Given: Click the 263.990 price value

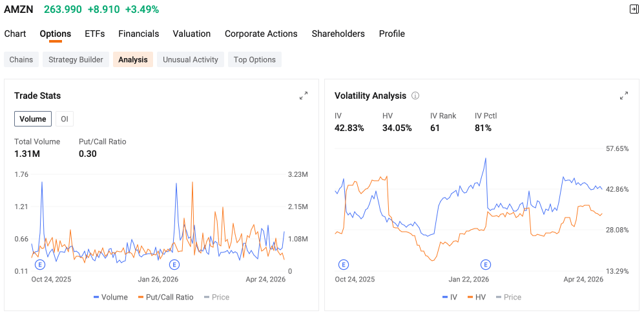Looking at the screenshot, I should click(63, 9).
